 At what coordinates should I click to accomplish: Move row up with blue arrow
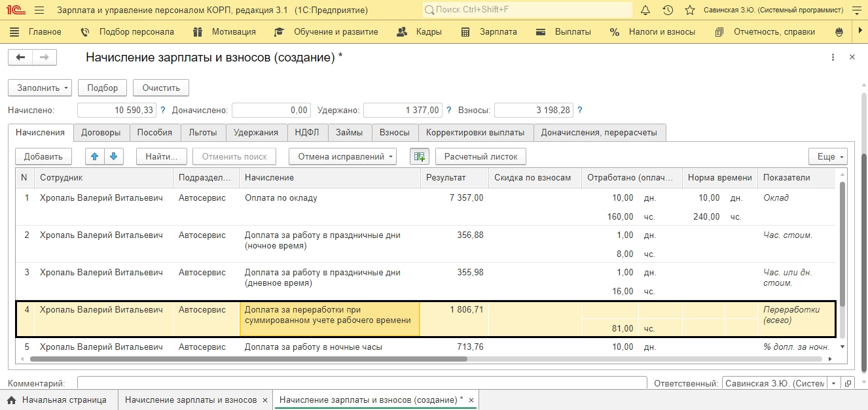pos(94,156)
